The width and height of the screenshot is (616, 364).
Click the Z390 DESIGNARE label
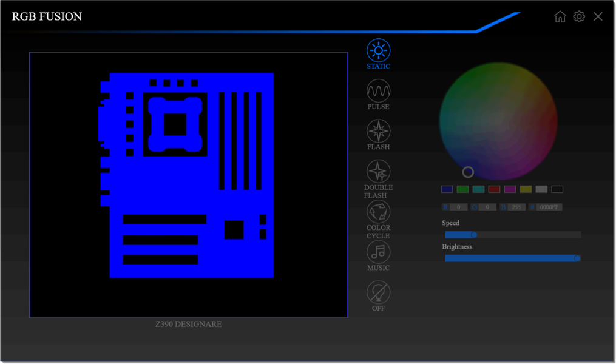[x=189, y=324]
